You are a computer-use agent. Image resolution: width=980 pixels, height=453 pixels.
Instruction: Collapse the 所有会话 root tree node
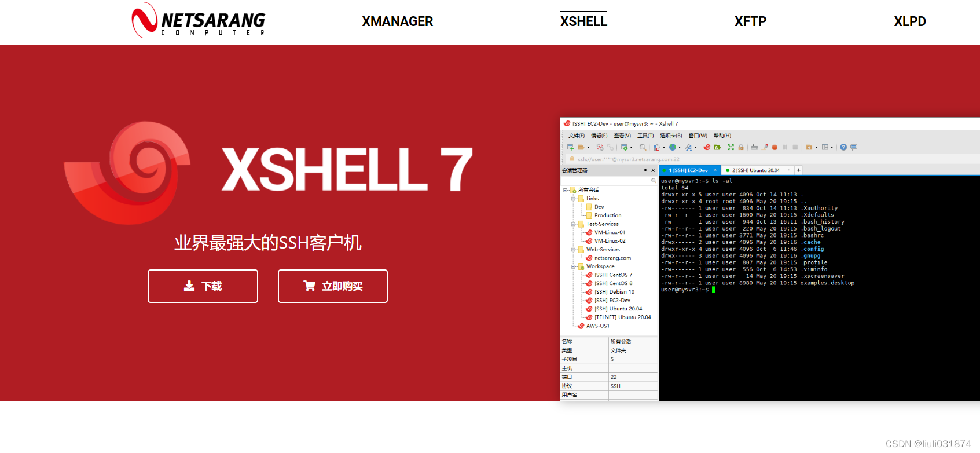tap(565, 190)
